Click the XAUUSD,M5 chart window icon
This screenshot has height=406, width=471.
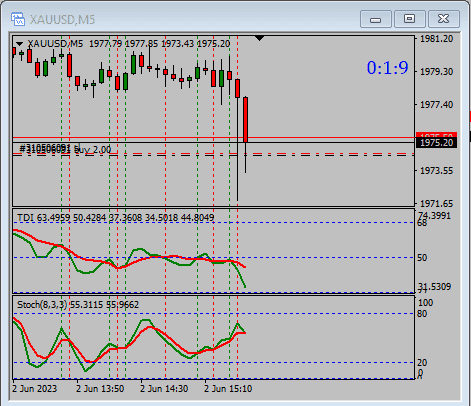click(x=18, y=19)
